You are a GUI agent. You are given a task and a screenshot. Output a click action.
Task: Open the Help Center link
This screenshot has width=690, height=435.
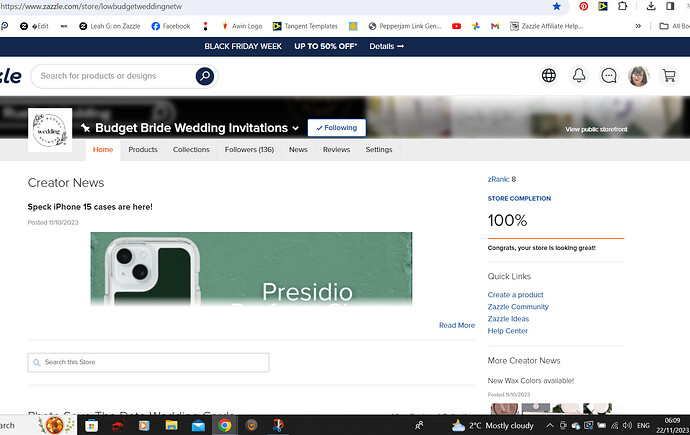click(x=507, y=331)
